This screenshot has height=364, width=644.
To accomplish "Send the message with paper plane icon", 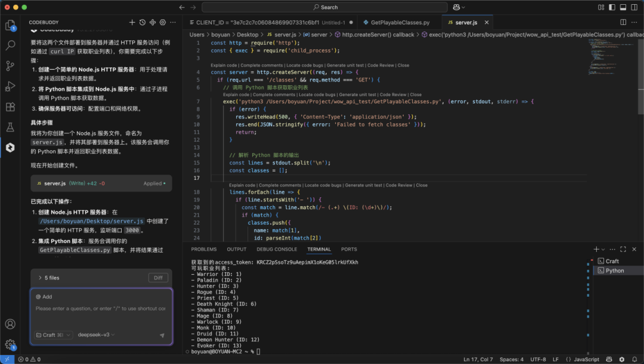I will tap(162, 335).
